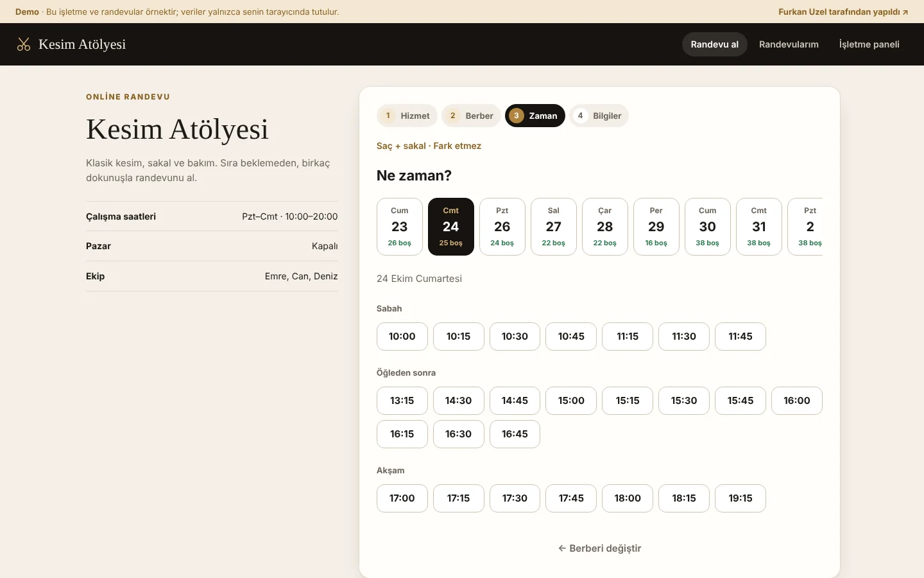
Task: Choose Pzt 26 date card
Action: 502,227
